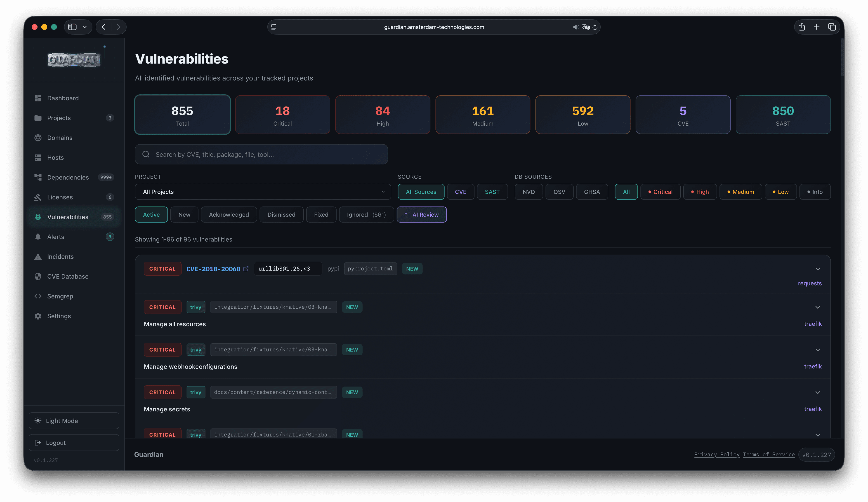Viewport: 868px width, 502px height.
Task: Click the Guardian logo
Action: click(x=74, y=60)
